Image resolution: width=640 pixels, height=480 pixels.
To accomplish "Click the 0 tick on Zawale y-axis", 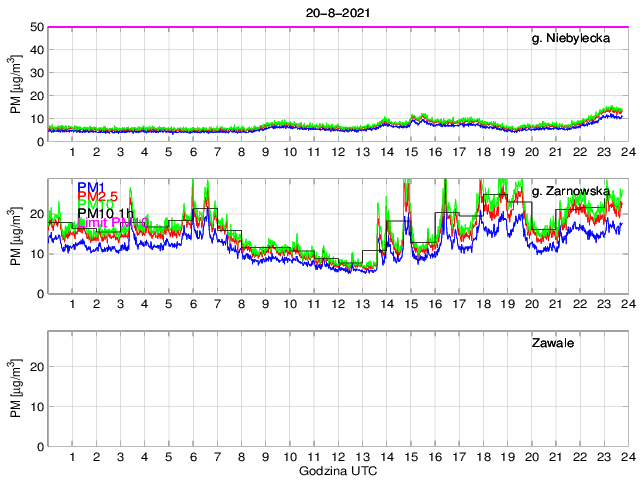I will (38, 446).
